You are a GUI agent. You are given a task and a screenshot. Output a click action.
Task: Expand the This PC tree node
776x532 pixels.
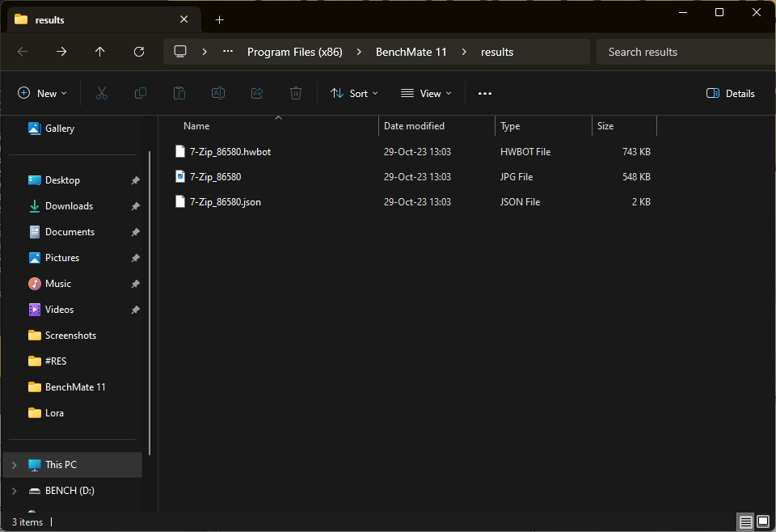point(14,465)
